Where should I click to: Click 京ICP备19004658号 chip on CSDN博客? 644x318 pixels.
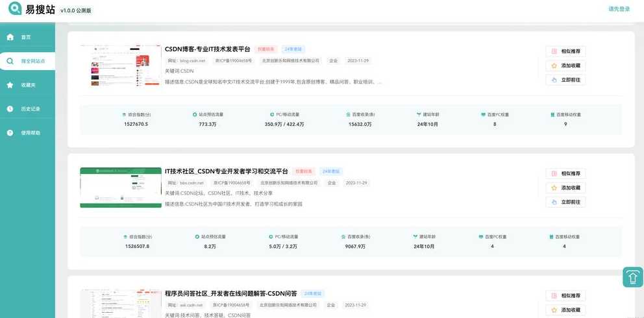pos(234,61)
